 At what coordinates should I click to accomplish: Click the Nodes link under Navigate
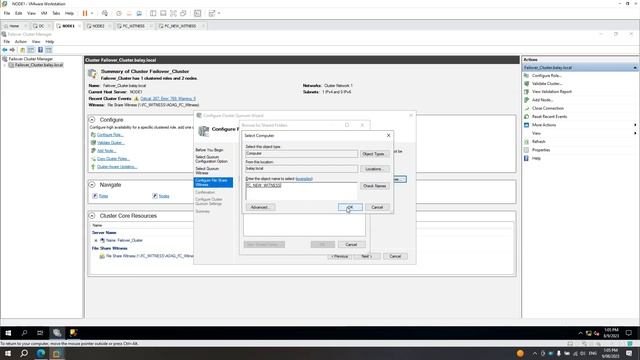coord(164,196)
